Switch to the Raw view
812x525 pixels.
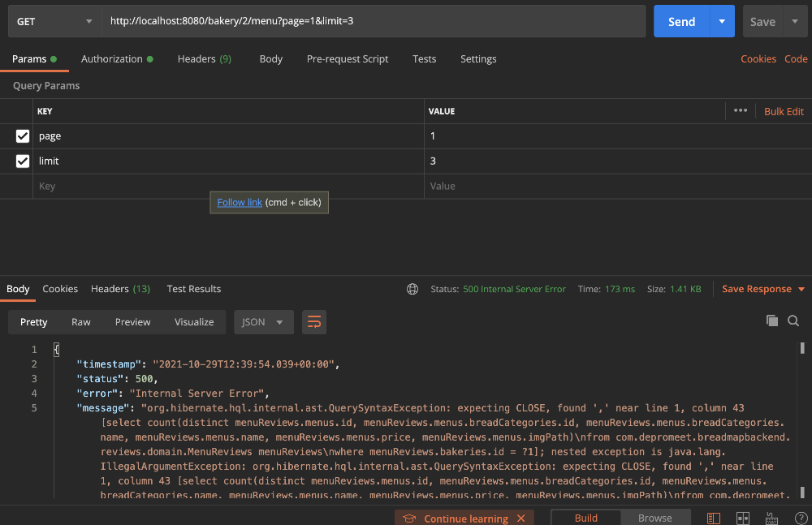pos(80,322)
